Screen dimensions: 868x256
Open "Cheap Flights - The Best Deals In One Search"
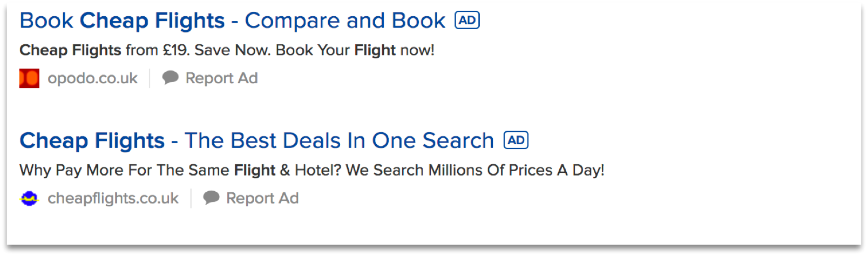point(256,141)
